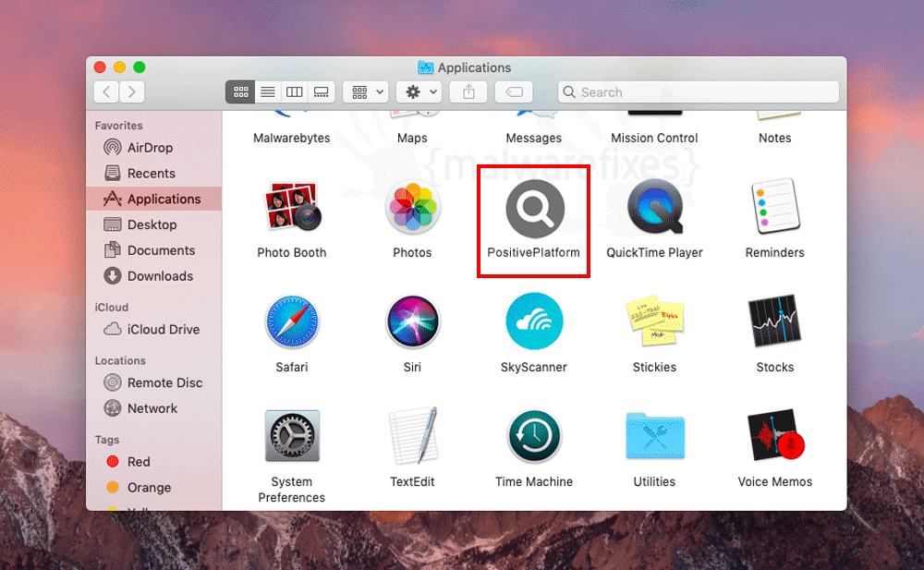Select the Reminders app icon
The width and height of the screenshot is (924, 570).
pos(775,206)
